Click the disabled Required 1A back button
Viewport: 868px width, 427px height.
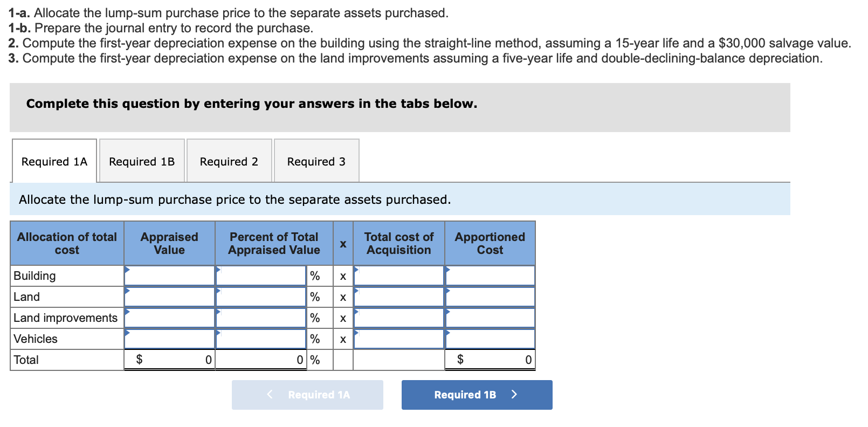pyautogui.click(x=307, y=395)
